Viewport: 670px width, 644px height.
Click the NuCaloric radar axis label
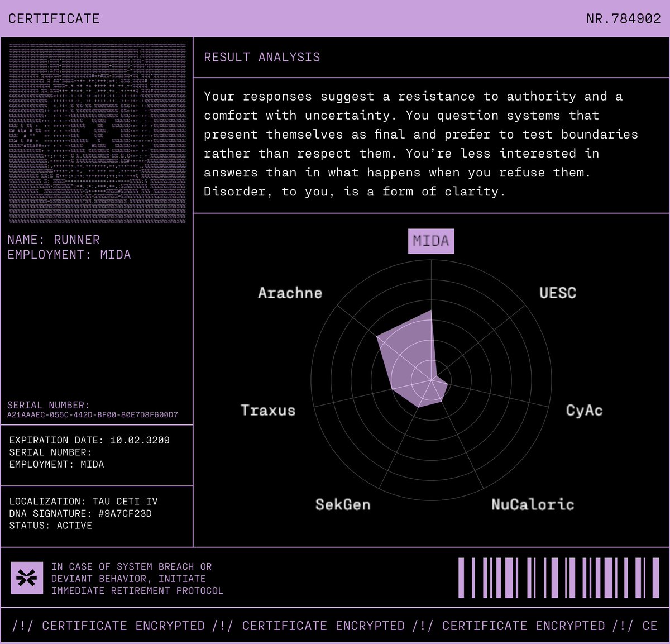click(x=533, y=504)
